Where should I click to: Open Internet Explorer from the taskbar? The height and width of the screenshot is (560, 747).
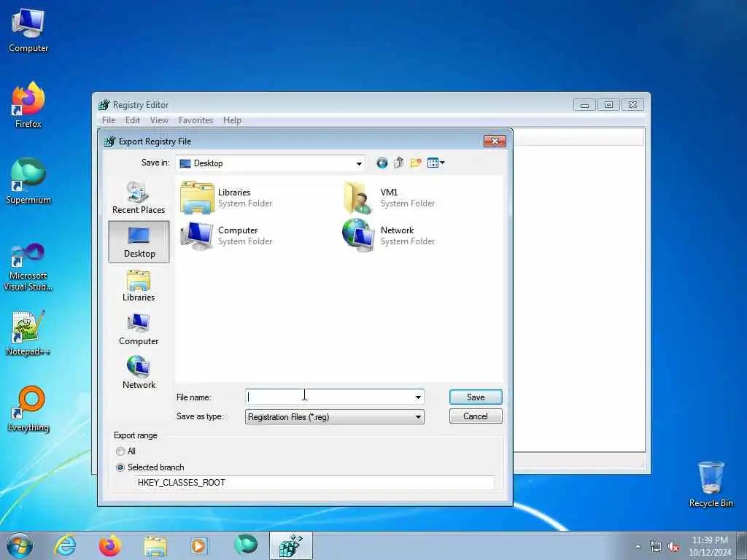coord(65,545)
